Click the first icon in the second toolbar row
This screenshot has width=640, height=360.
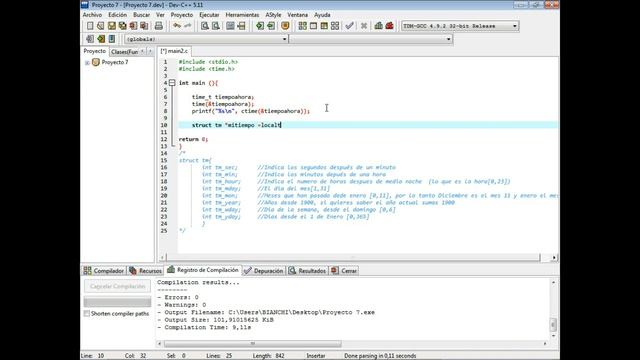tap(90, 39)
